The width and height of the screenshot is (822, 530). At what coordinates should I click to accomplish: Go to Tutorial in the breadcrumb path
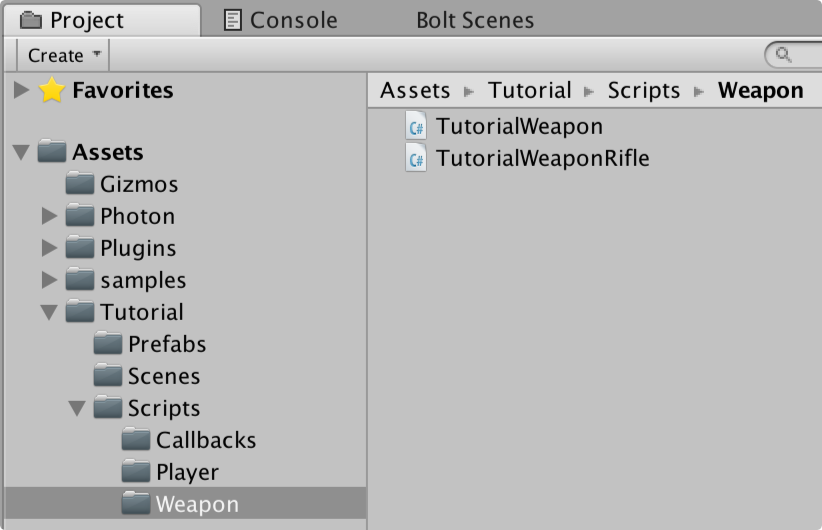(529, 91)
